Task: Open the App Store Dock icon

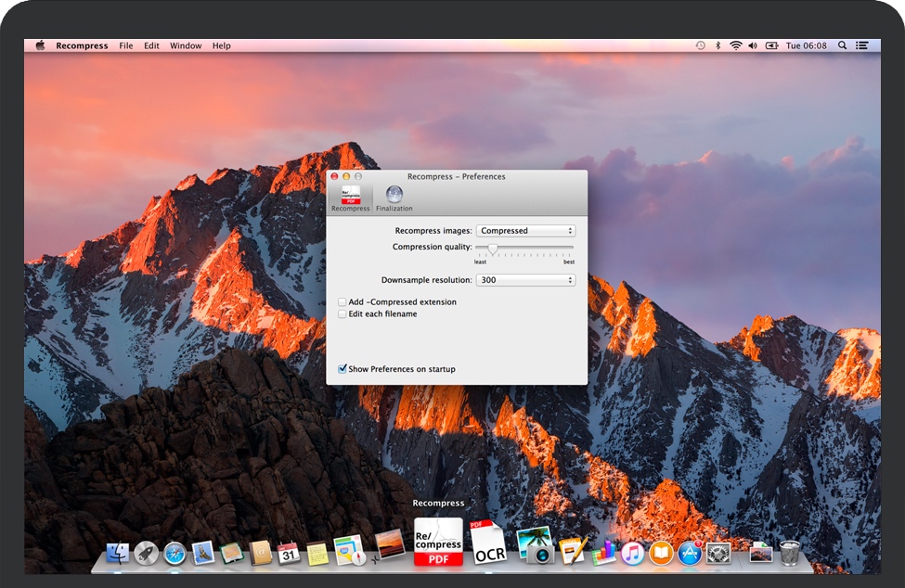Action: click(x=689, y=554)
